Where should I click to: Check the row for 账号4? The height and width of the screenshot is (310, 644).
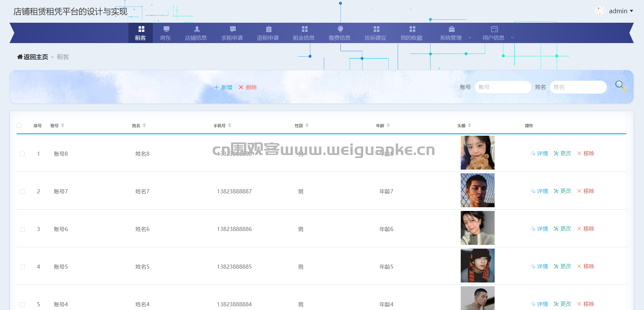click(x=22, y=305)
